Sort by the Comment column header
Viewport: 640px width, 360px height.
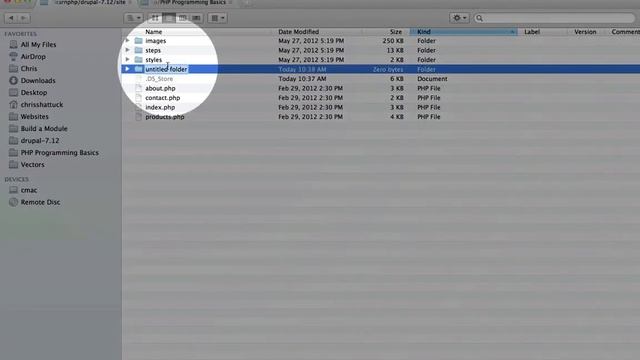[625, 31]
